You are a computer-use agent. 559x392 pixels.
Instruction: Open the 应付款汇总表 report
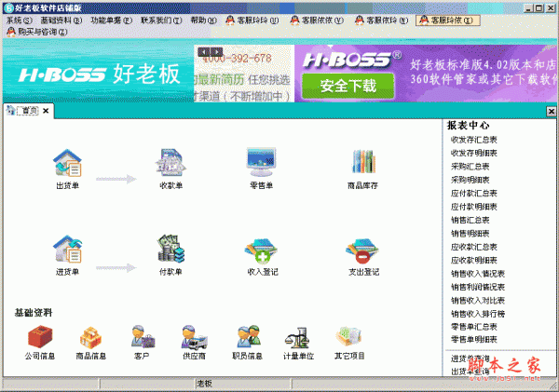474,194
